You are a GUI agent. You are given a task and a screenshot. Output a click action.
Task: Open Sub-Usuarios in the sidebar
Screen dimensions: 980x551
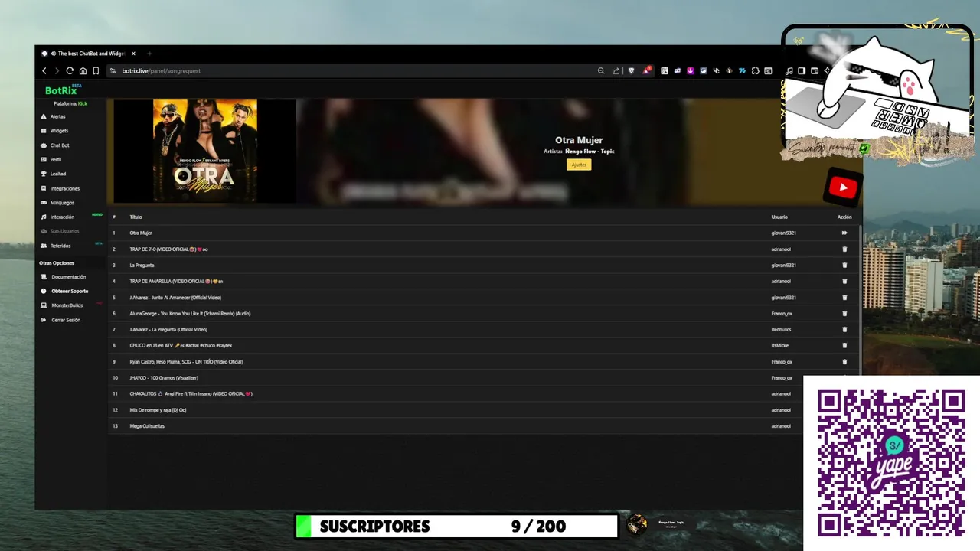point(64,231)
